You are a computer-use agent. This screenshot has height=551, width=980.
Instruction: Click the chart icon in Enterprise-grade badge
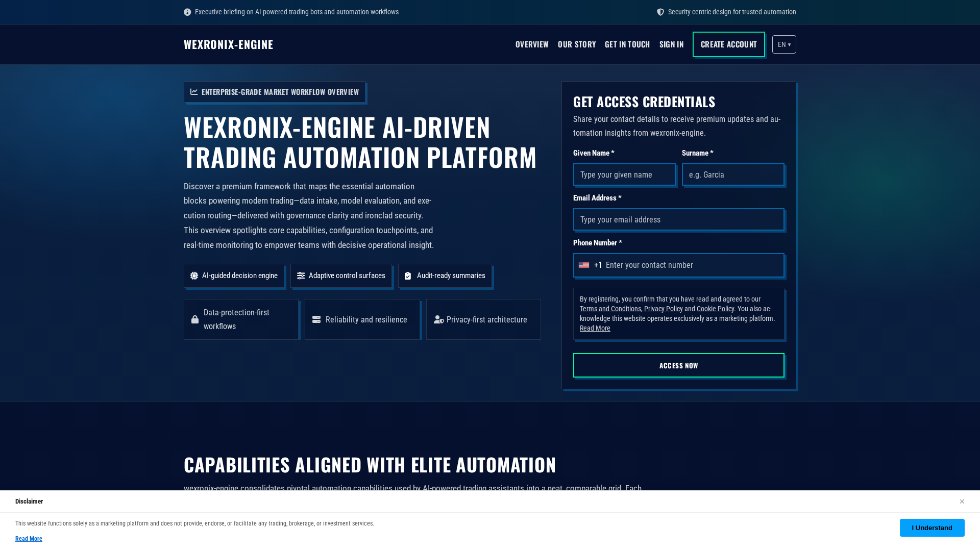194,92
